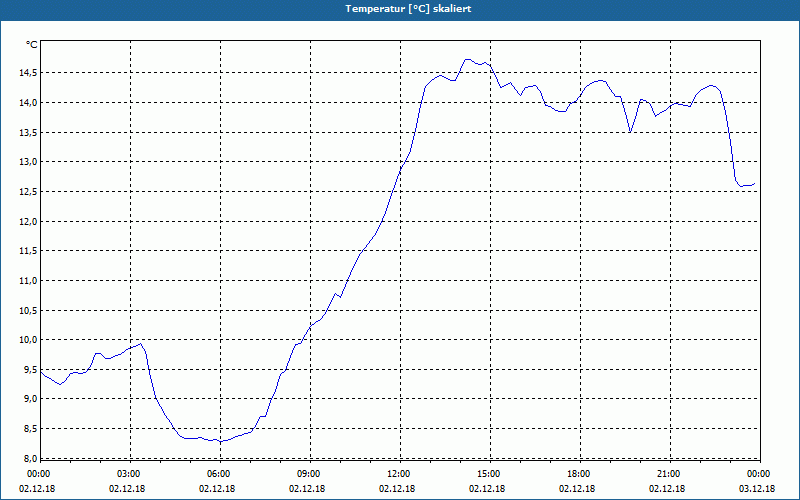Screen dimensions: 800x500
Task: Click the 8,5 y-axis value
Action: pos(31,429)
